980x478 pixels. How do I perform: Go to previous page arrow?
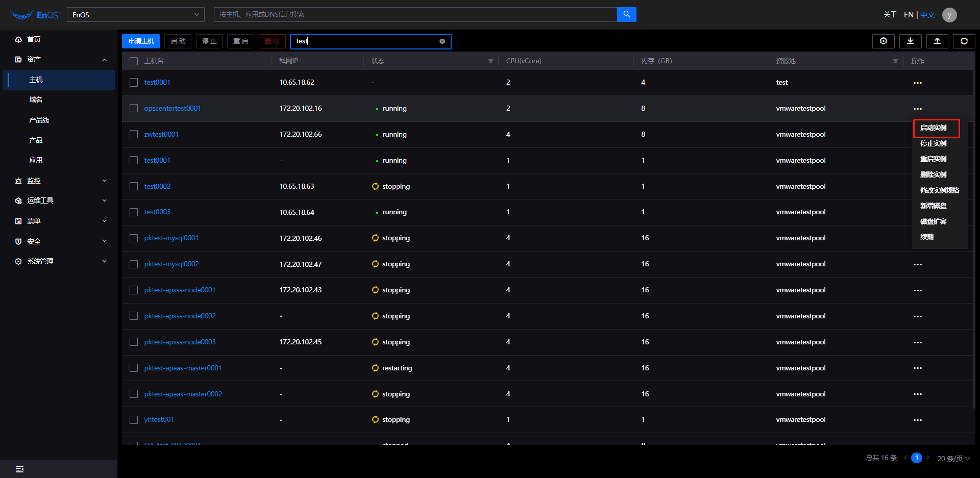tap(905, 458)
